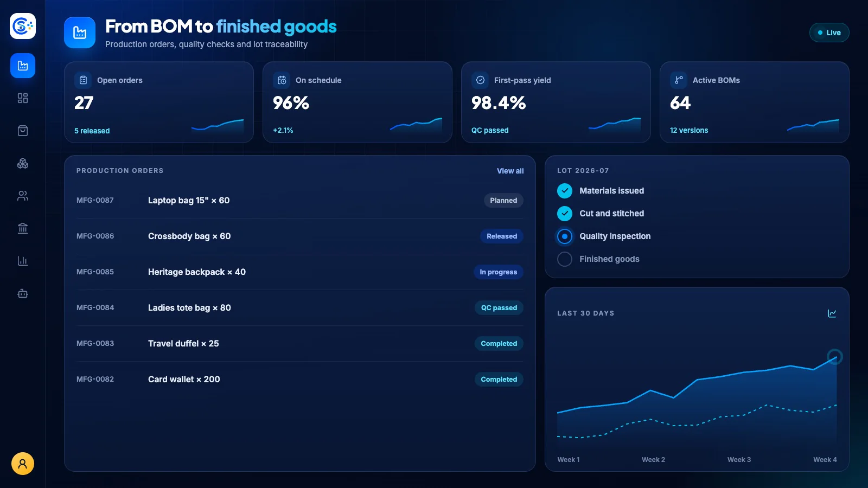Viewport: 868px width, 488px height.
Task: Click the Open orders sparkline chart
Action: [x=218, y=126]
